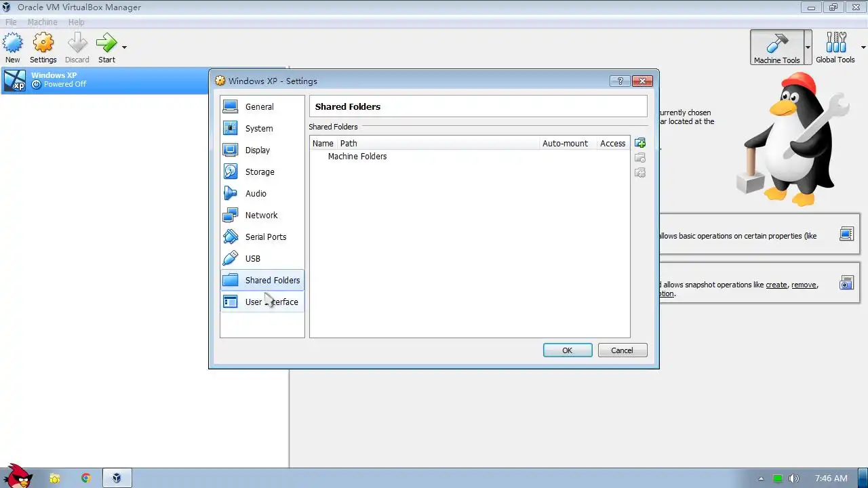Cancel the Settings dialog
The width and height of the screenshot is (868, 488).
[x=622, y=350]
